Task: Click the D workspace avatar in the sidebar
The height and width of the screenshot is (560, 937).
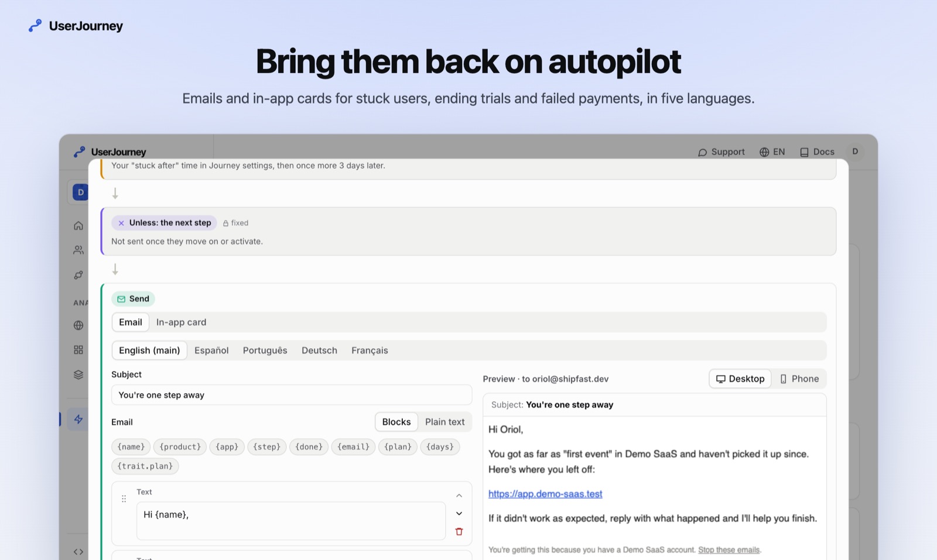Action: click(x=80, y=192)
